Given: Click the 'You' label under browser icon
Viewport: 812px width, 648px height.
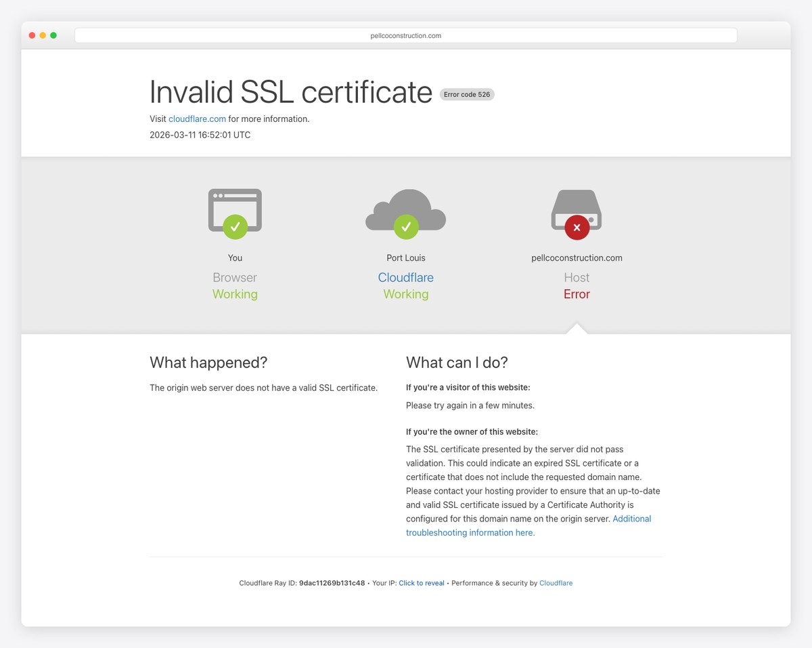Looking at the screenshot, I should pyautogui.click(x=235, y=258).
